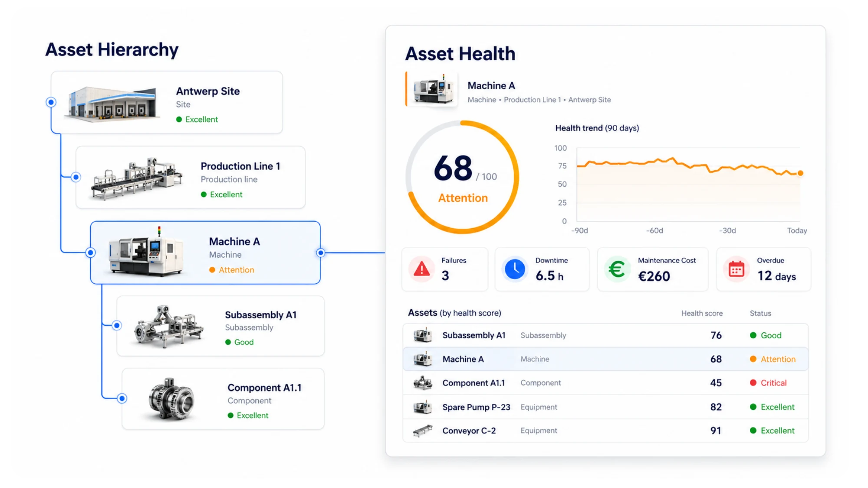Click the breadcrumb 'Machine • Production Line 1 • Antwerp Site'
The height and width of the screenshot is (488, 868).
[x=539, y=100]
